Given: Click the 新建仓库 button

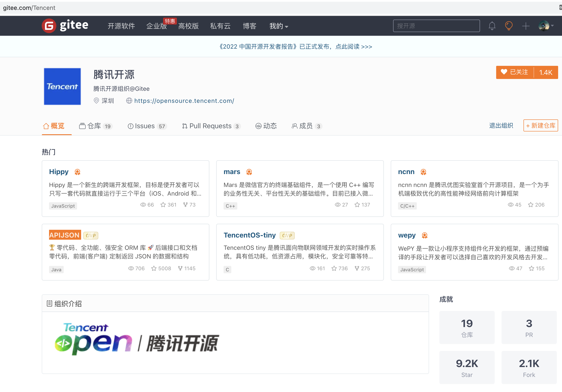Looking at the screenshot, I should coord(540,125).
